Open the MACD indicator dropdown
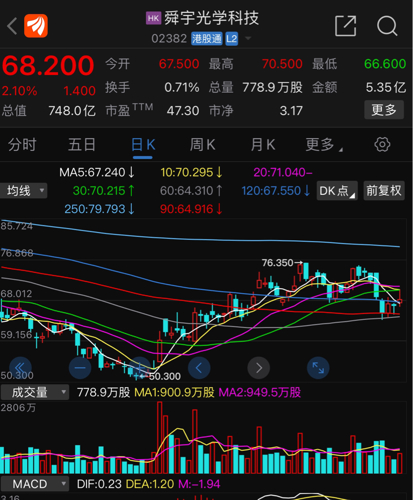The width and height of the screenshot is (413, 500). 34,484
